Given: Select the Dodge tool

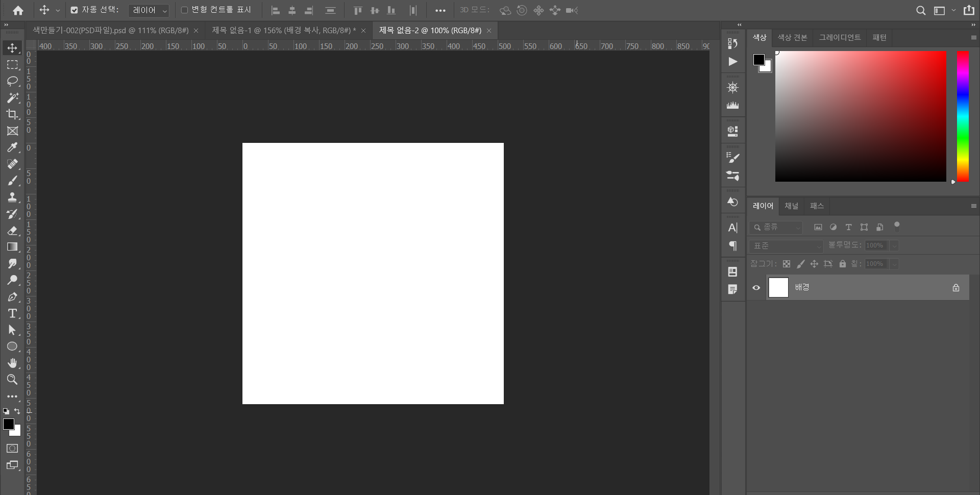Looking at the screenshot, I should [x=12, y=280].
